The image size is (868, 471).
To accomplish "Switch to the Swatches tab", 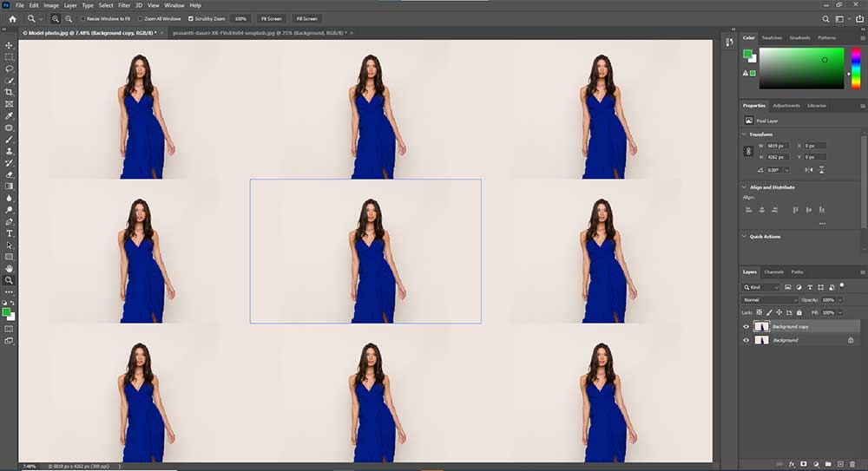I will tap(772, 38).
